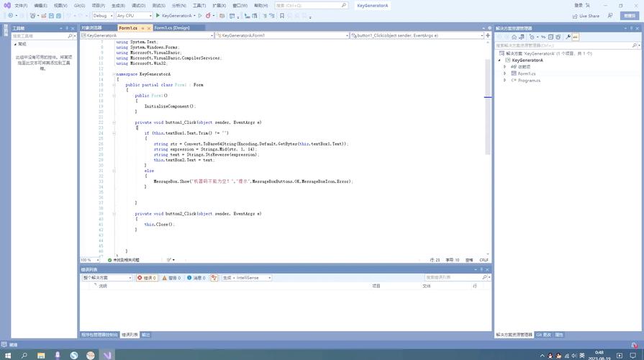Click highlighted Preview Selected Items icon in Solution Explorer
This screenshot has height=360, width=644.
click(576, 37)
